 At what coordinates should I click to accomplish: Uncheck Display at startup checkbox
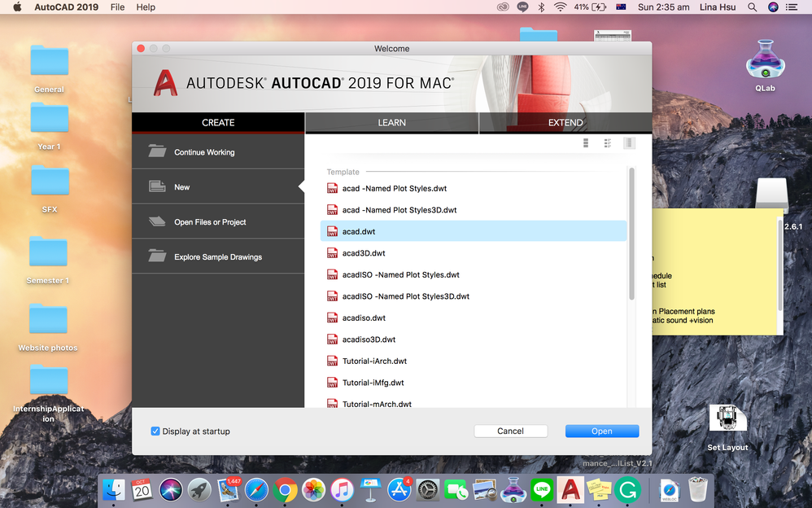[155, 431]
